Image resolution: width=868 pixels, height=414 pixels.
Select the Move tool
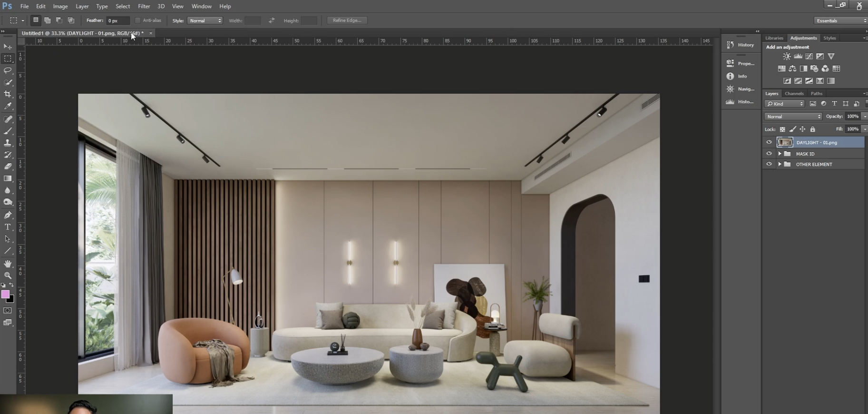[8, 47]
